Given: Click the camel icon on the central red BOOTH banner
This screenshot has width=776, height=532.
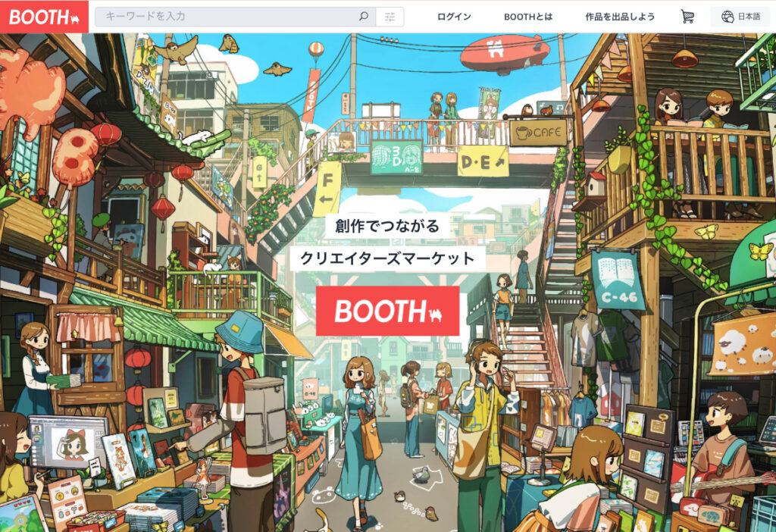Looking at the screenshot, I should click(x=436, y=313).
